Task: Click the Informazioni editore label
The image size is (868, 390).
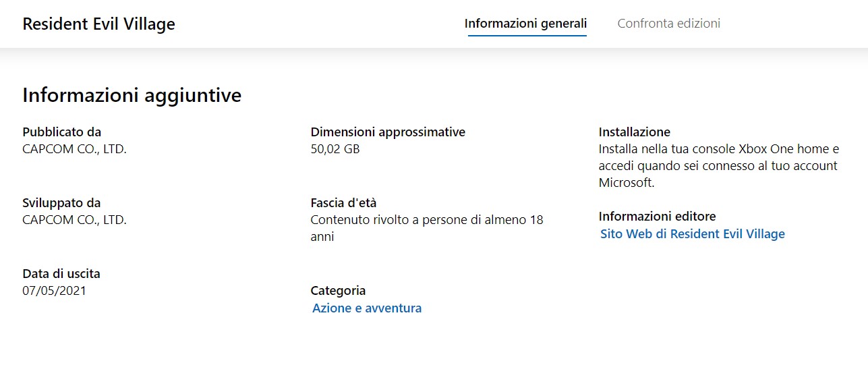Action: tap(658, 217)
